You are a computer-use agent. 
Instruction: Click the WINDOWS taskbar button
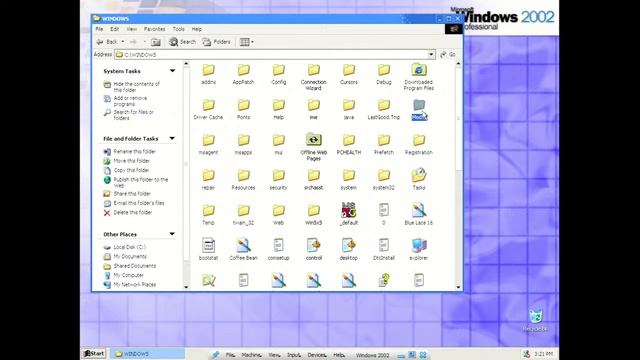[147, 354]
